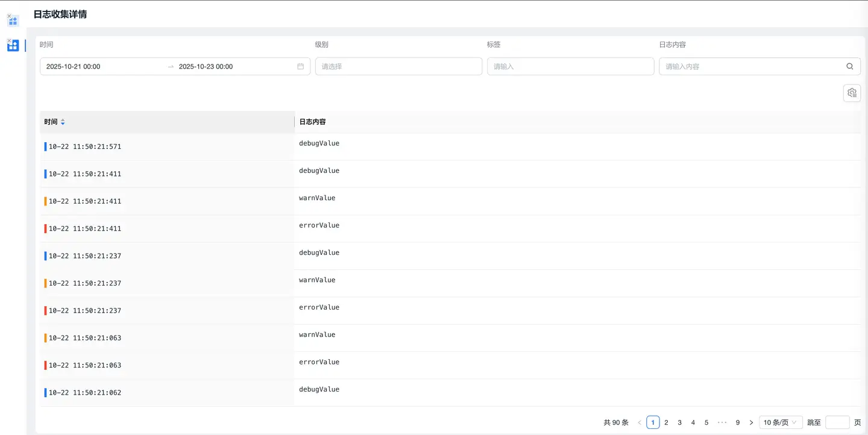Open the table column settings gear icon
The image size is (868, 435).
[x=851, y=93]
